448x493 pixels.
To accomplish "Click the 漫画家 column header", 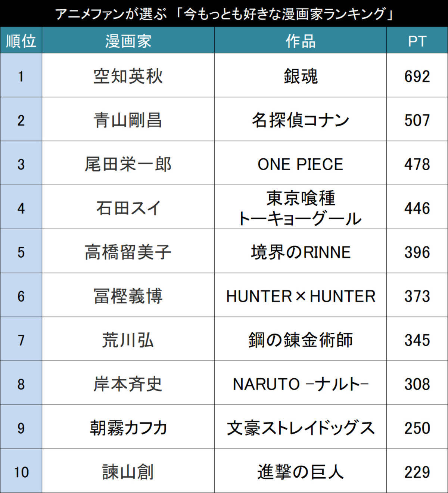I will [x=128, y=41].
